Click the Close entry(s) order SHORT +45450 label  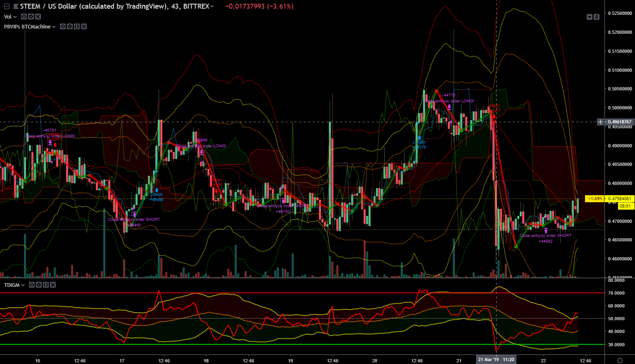134,222
